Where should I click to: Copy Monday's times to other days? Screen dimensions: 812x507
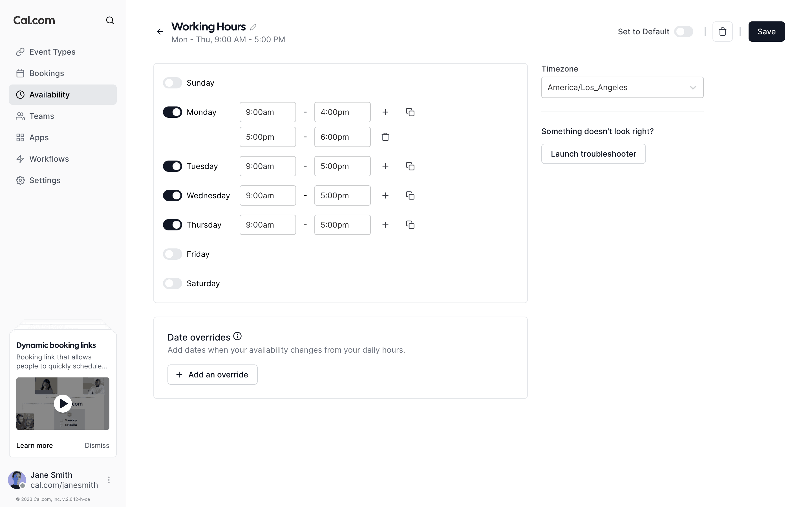tap(410, 112)
